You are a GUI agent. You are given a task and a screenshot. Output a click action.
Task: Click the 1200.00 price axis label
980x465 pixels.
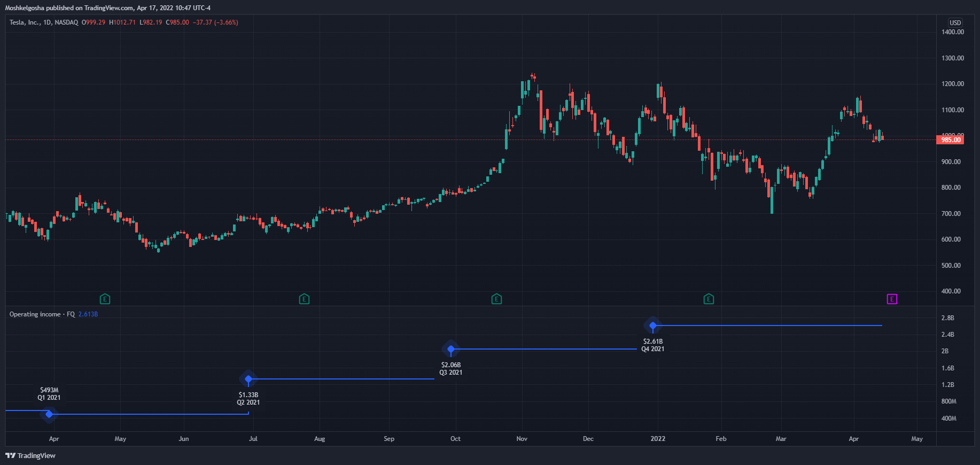point(953,84)
